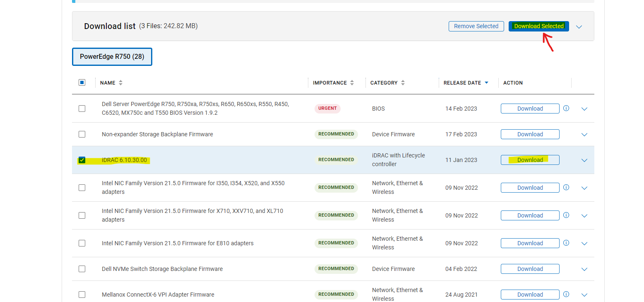Download Intel NIC firmware for E810 adapters
The image size is (644, 302).
point(530,243)
